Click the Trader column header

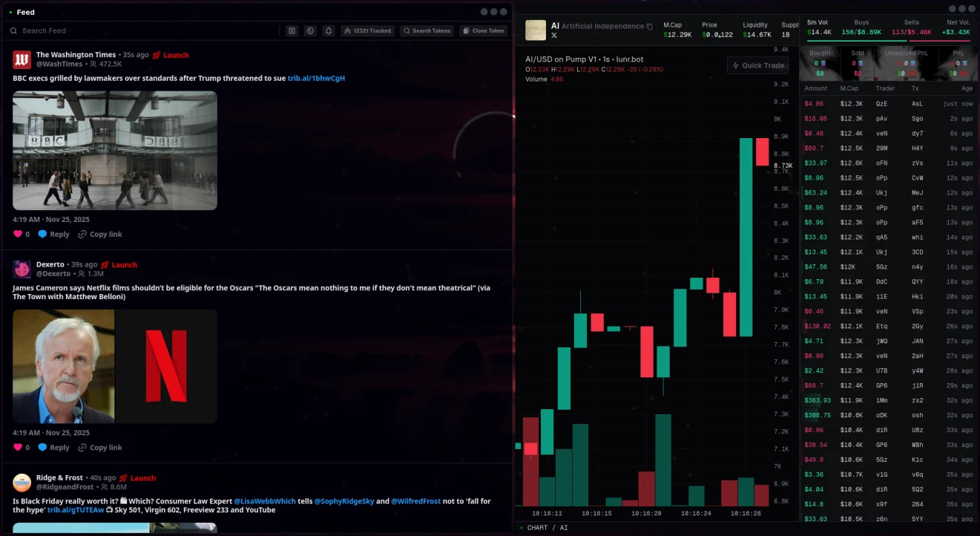[885, 88]
